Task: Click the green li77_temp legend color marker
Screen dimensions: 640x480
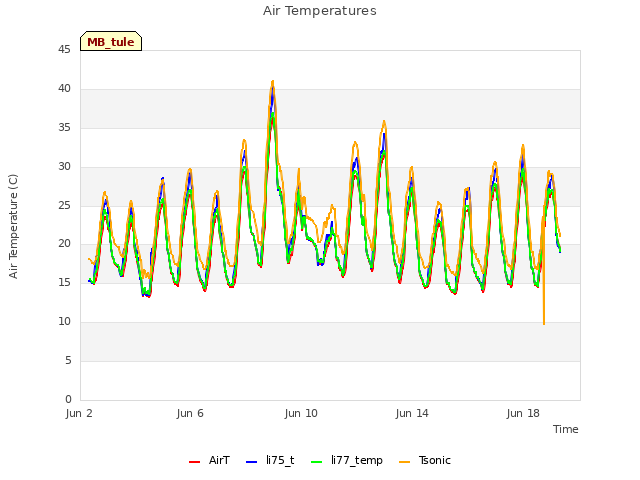Action: click(317, 462)
